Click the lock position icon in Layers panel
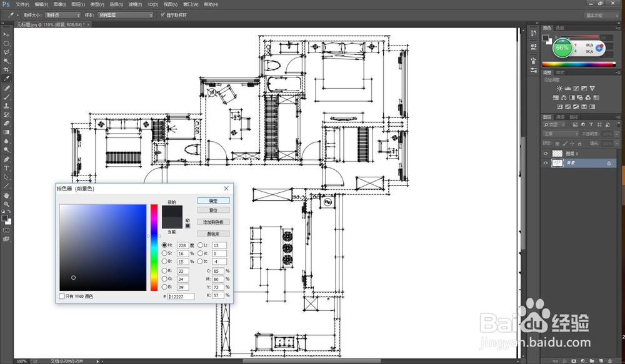625x364 pixels. (572, 144)
